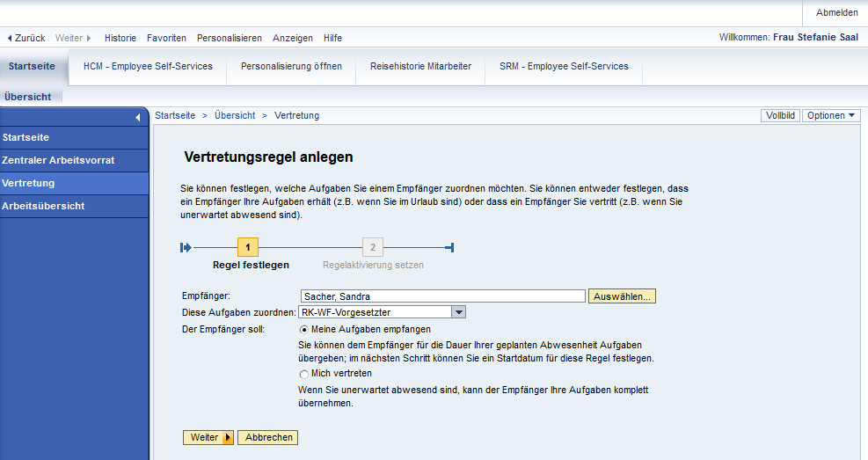The image size is (868, 460).
Task: Open the HCM - Employee Self-Services tab
Action: tap(148, 66)
